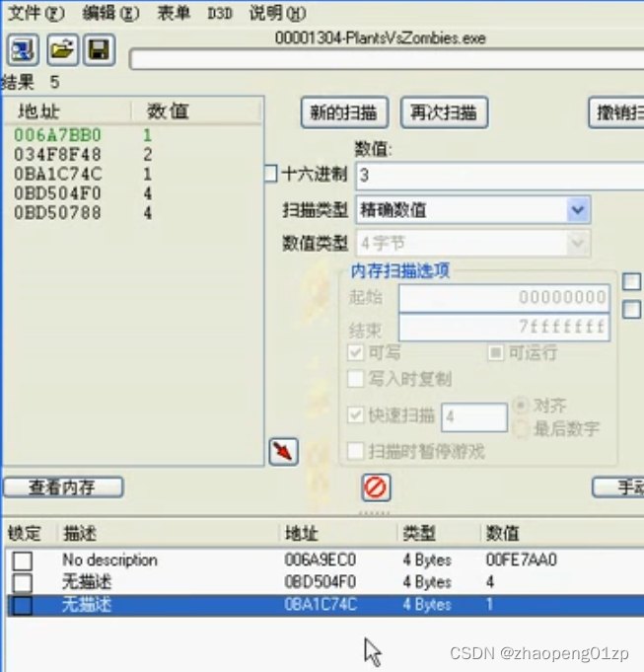644x672 pixels.
Task: Select result address 034F8F48
Action: click(57, 154)
